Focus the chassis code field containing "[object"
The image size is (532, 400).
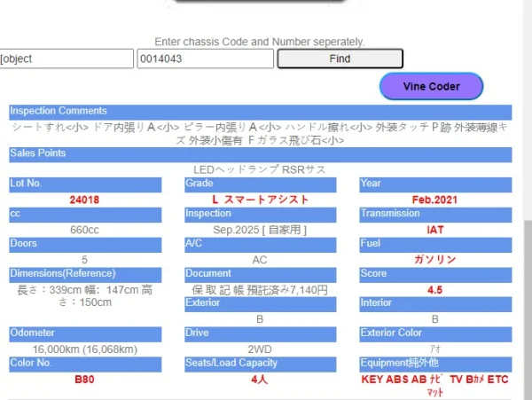point(66,59)
